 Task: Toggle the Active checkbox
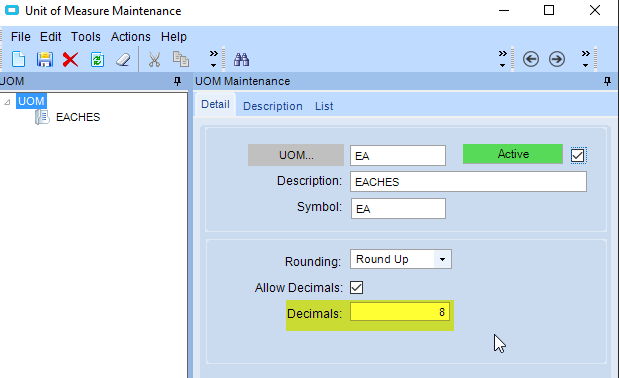coord(578,155)
